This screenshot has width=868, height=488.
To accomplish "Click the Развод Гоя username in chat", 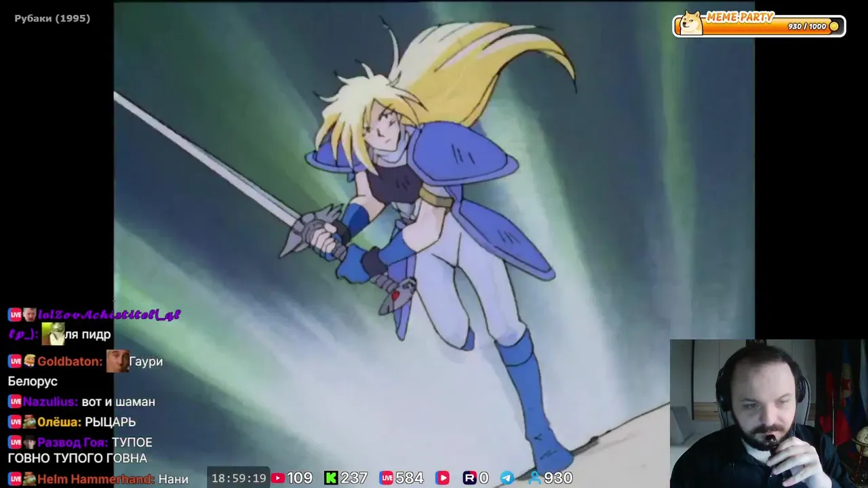I will point(73,443).
